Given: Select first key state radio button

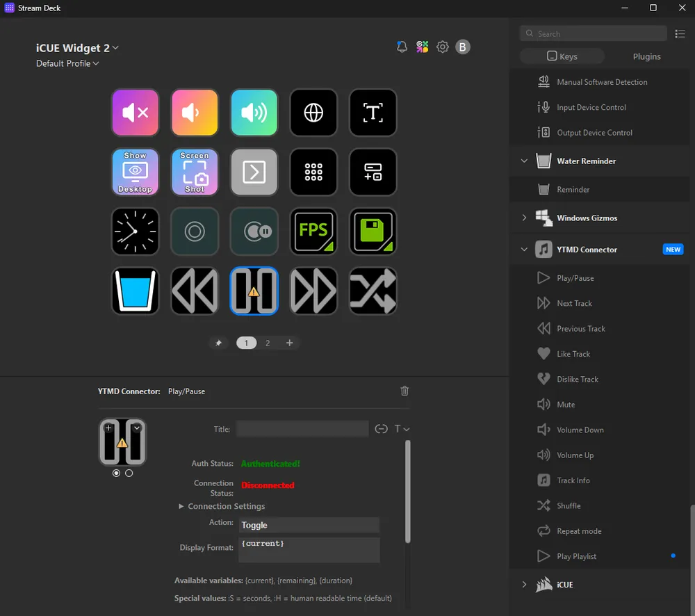Looking at the screenshot, I should coord(116,473).
